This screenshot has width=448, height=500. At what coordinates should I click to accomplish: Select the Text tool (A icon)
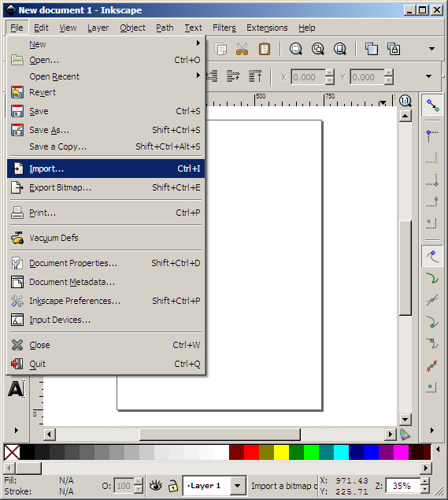17,389
